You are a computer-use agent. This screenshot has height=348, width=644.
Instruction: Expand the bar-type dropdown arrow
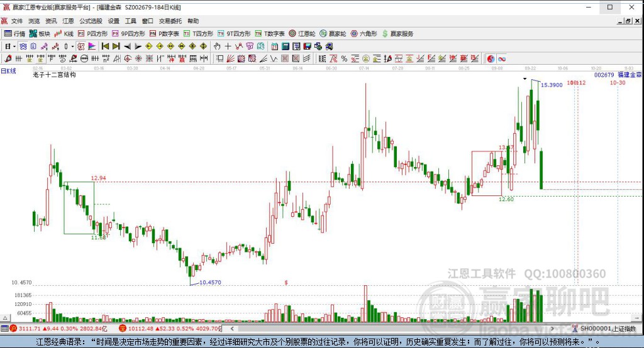coord(72,46)
